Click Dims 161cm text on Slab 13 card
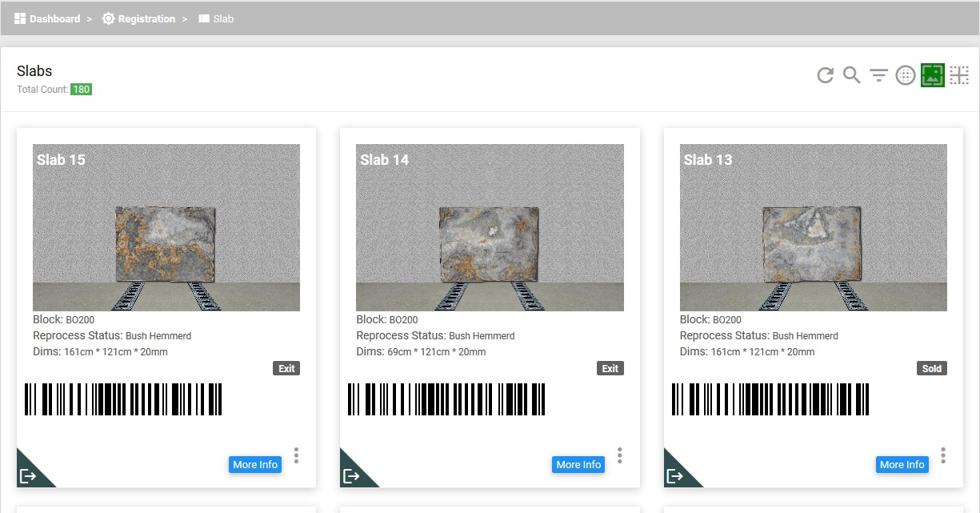The image size is (980, 513). [x=747, y=351]
